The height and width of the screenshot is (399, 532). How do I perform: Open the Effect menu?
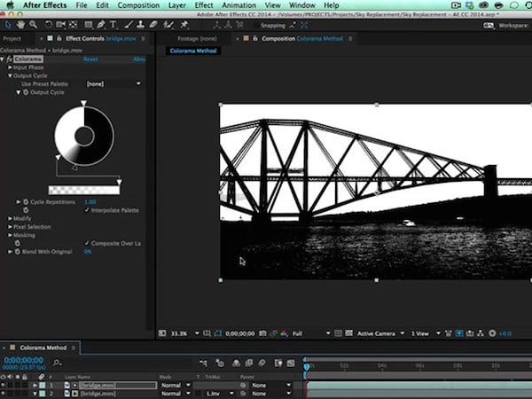[204, 5]
